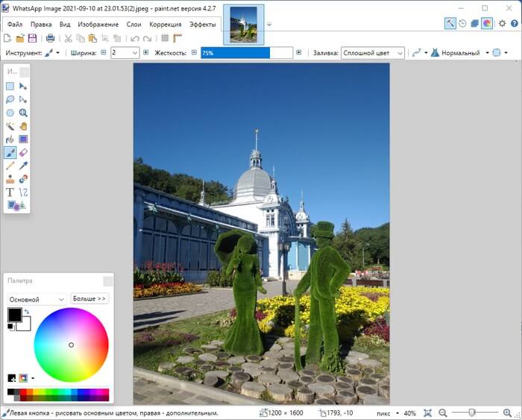Click the open image thumbnail tab
The image size is (522, 420).
coord(243,25)
